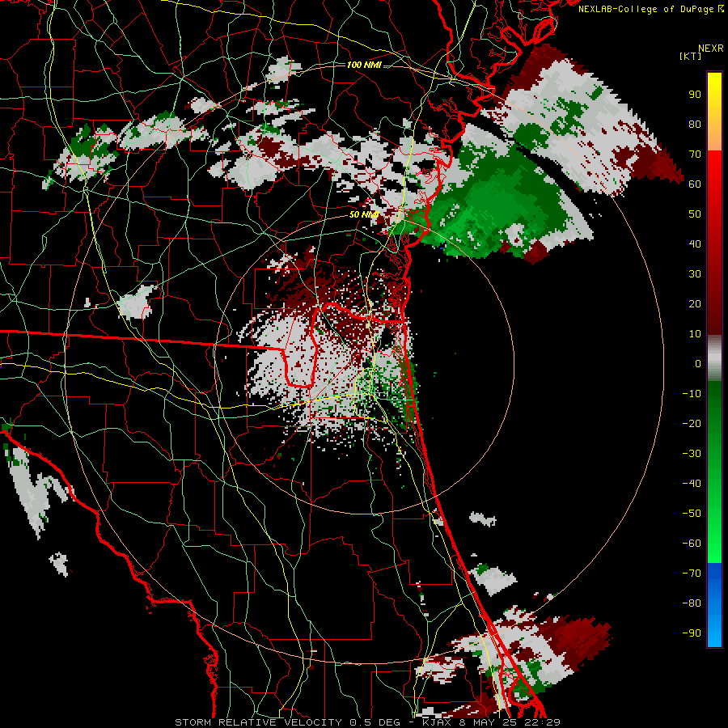Click the 70 value on velocity scale
This screenshot has height=728, width=728.
[695, 154]
